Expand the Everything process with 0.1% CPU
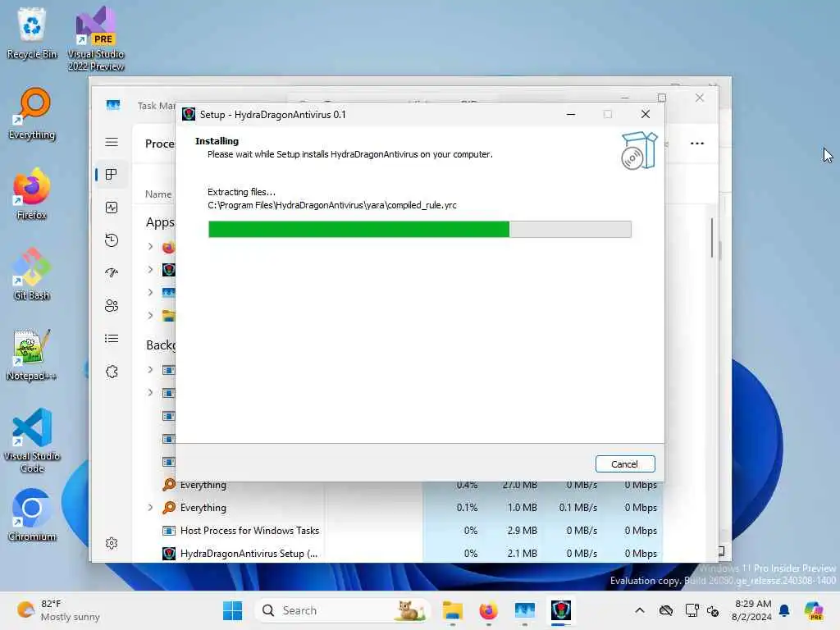Viewport: 840px width, 630px height. tap(151, 507)
